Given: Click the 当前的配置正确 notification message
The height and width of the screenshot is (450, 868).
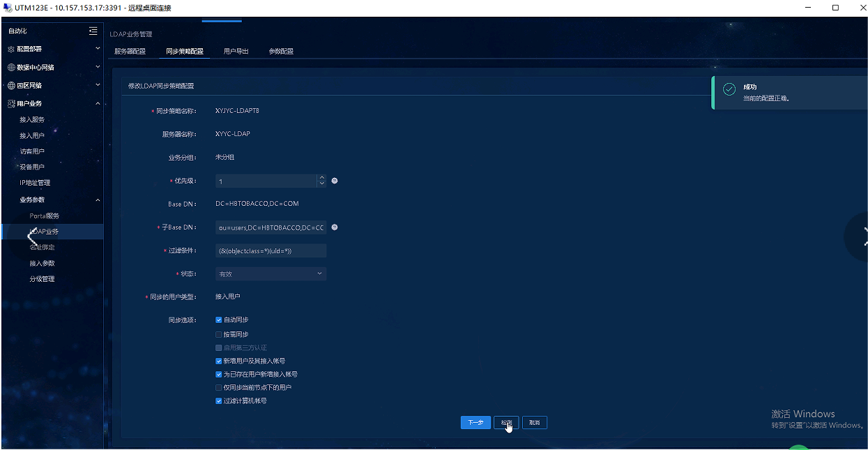Looking at the screenshot, I should pyautogui.click(x=766, y=98).
